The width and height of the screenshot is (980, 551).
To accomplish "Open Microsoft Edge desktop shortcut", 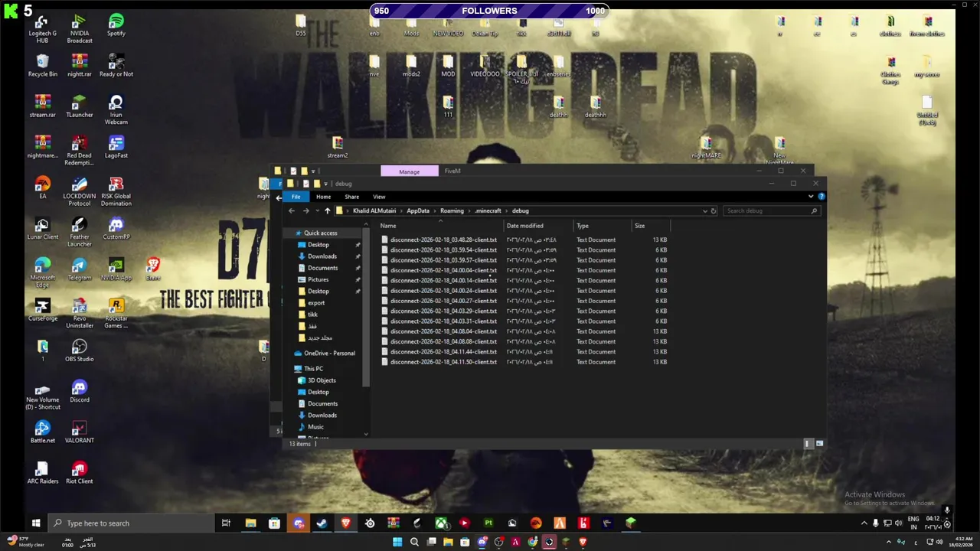I will point(42,273).
